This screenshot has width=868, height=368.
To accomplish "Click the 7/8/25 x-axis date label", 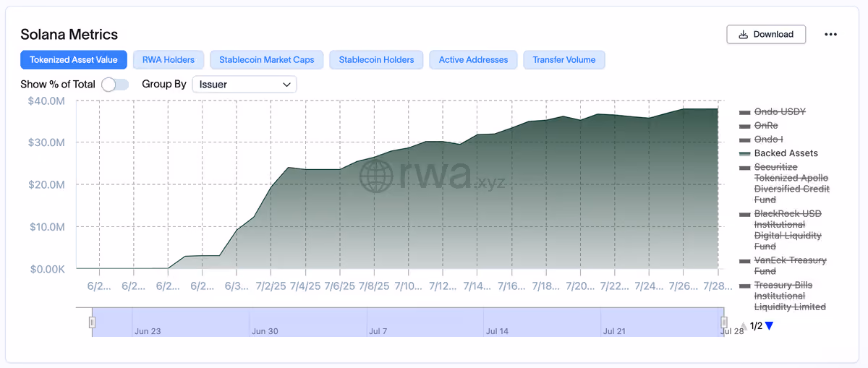I will click(373, 286).
